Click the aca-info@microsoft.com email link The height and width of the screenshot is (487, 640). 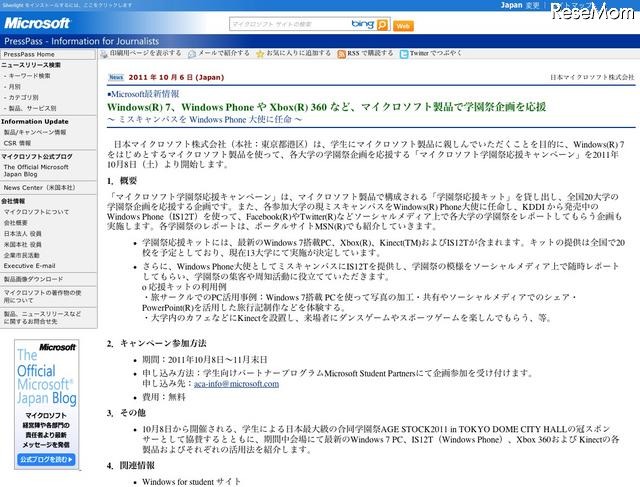pyautogui.click(x=236, y=384)
